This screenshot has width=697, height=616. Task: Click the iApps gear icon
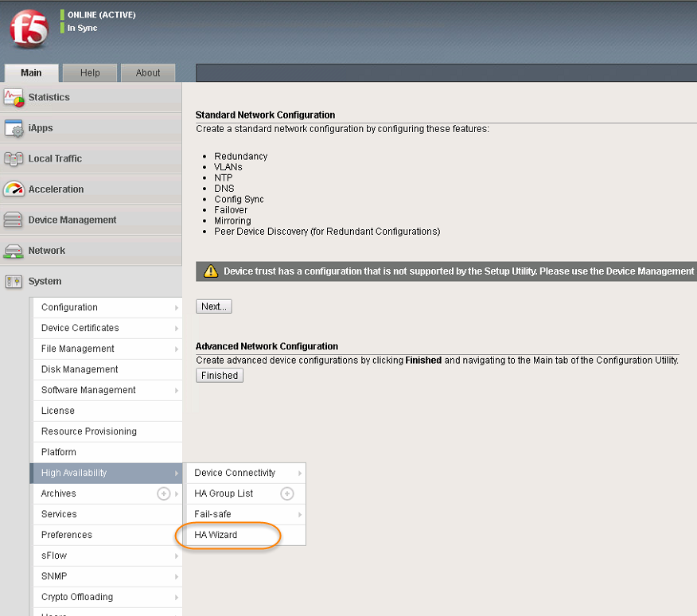(14, 128)
